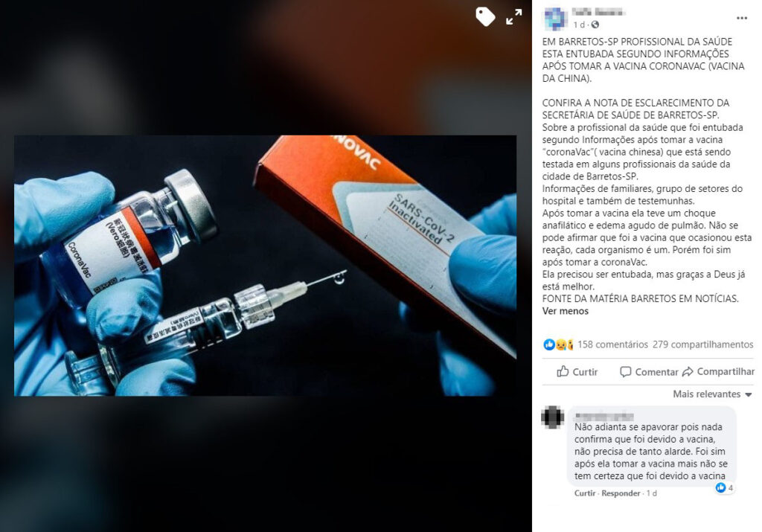
Task: Click the thumbs-up Curtir icon
Action: tap(563, 371)
